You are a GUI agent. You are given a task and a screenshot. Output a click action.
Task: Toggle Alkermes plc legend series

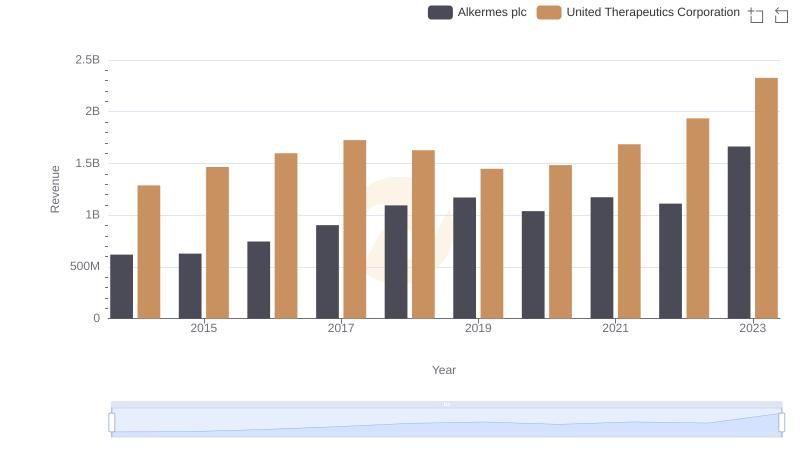(477, 12)
